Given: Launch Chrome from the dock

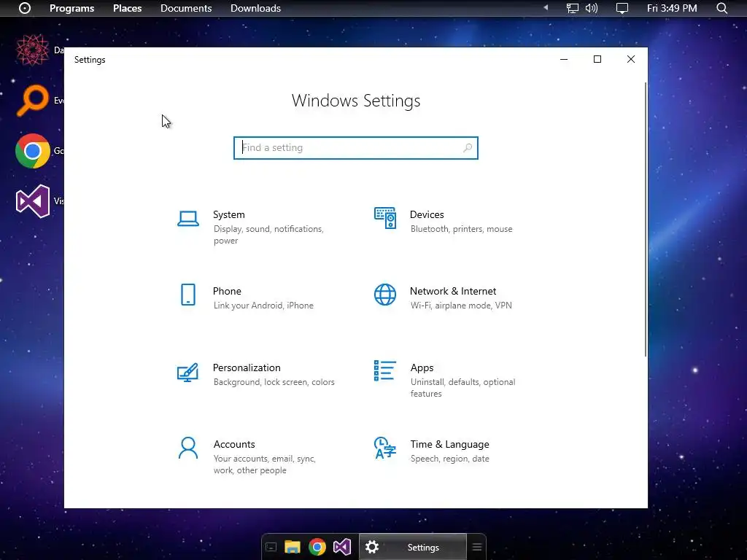Looking at the screenshot, I should pos(317,547).
